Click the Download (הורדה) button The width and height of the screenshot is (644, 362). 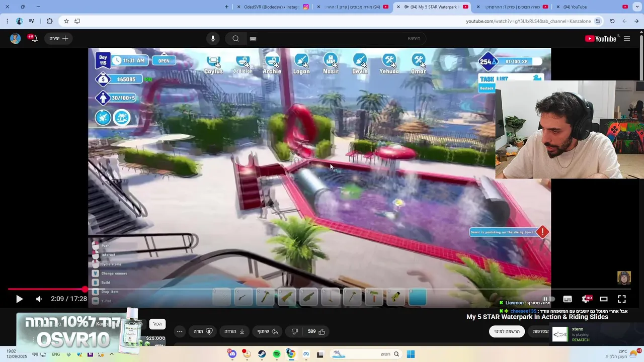point(234,331)
